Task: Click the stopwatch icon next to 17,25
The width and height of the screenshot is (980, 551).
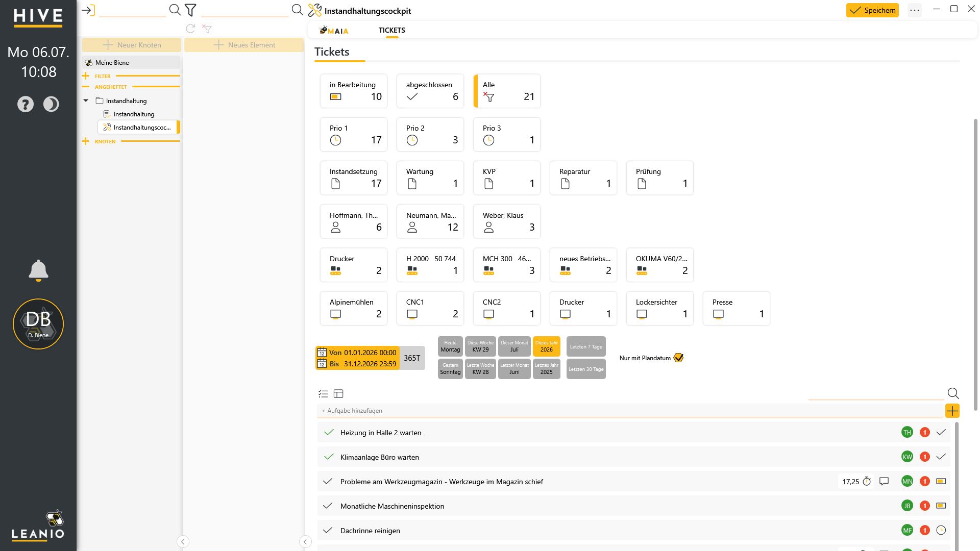Action: [867, 481]
